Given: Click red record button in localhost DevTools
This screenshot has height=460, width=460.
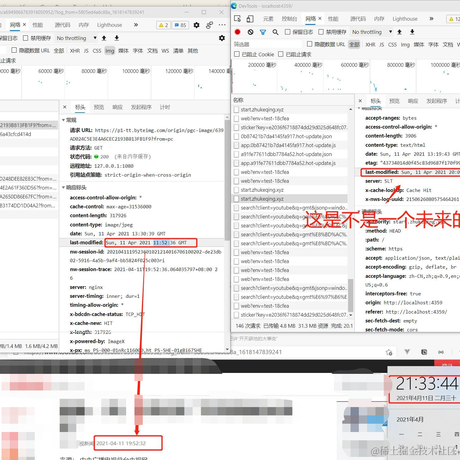Looking at the screenshot, I should [x=238, y=32].
